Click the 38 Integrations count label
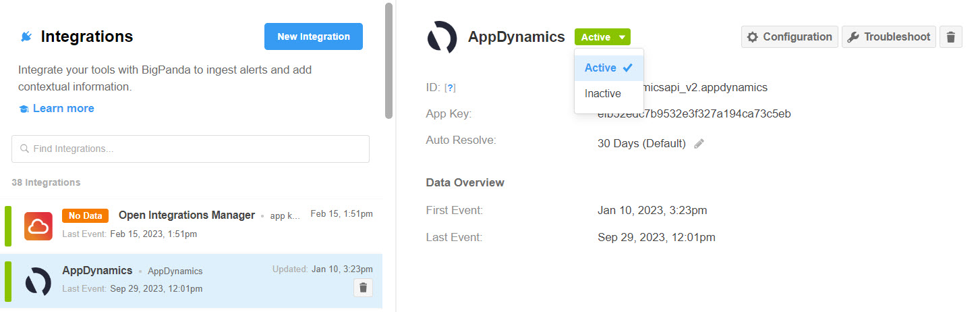The width and height of the screenshot is (980, 312). (46, 182)
